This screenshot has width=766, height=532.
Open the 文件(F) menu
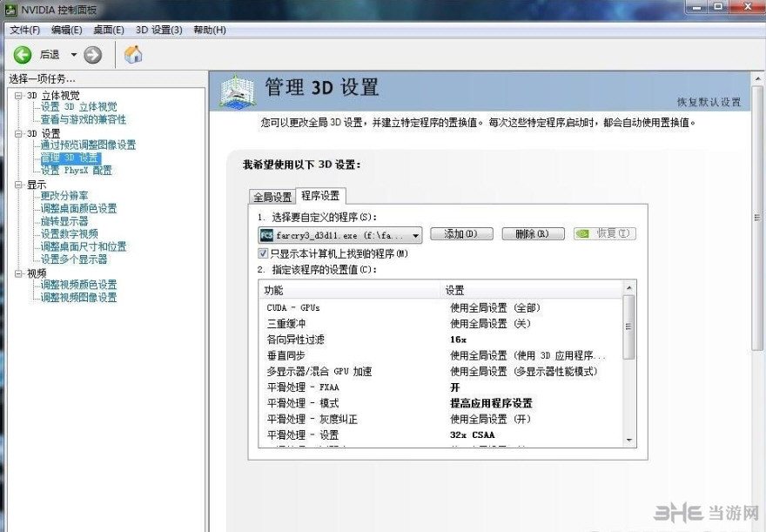pyautogui.click(x=25, y=30)
